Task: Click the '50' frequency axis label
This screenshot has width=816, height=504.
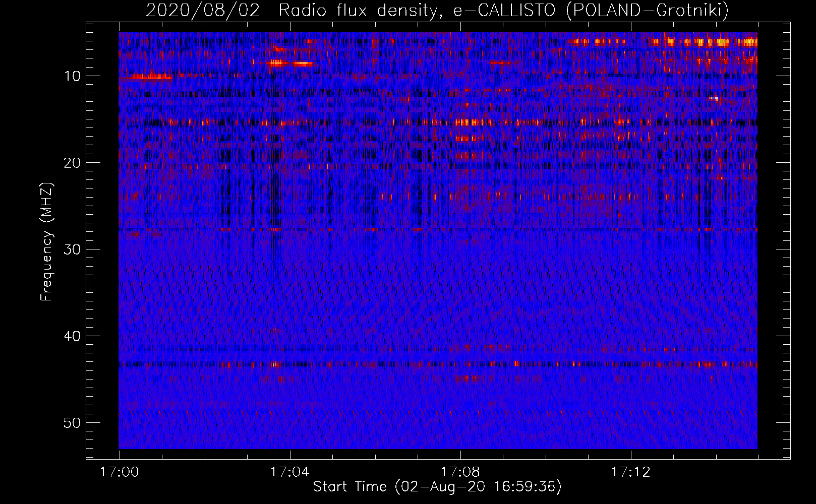Action: (x=73, y=423)
